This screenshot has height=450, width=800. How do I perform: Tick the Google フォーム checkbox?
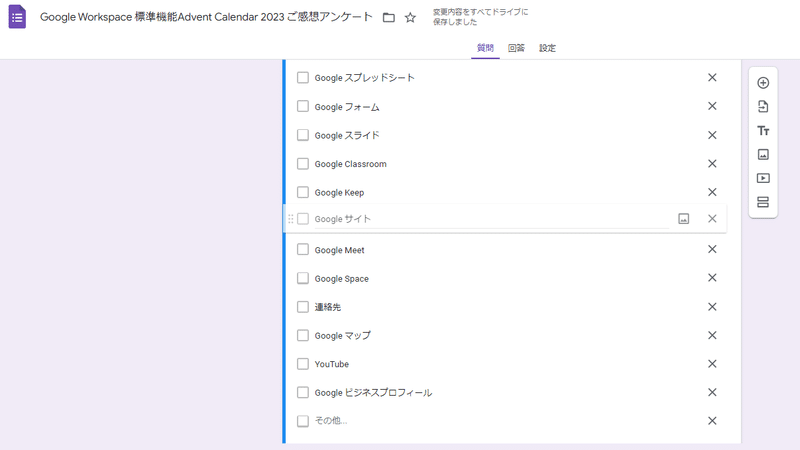(x=303, y=106)
